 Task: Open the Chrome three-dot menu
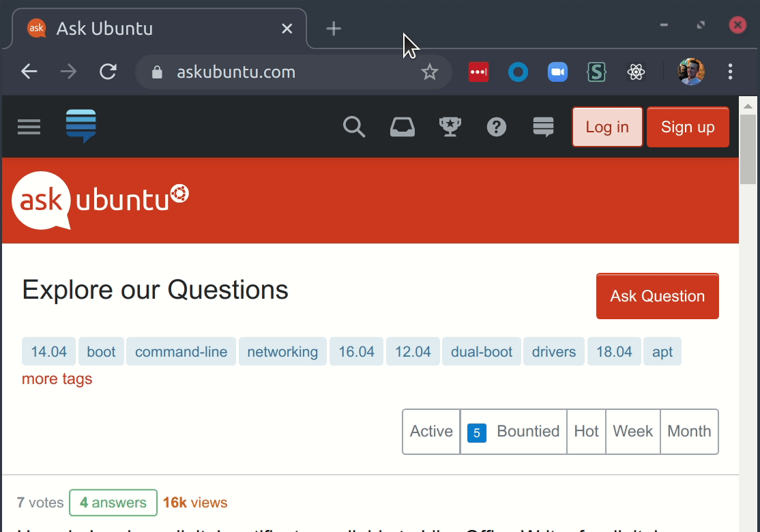click(730, 72)
